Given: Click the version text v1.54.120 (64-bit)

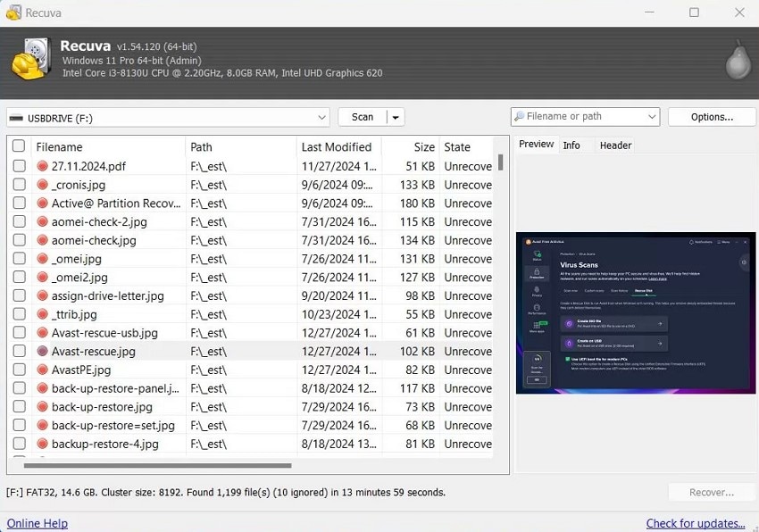Looking at the screenshot, I should tap(156, 46).
